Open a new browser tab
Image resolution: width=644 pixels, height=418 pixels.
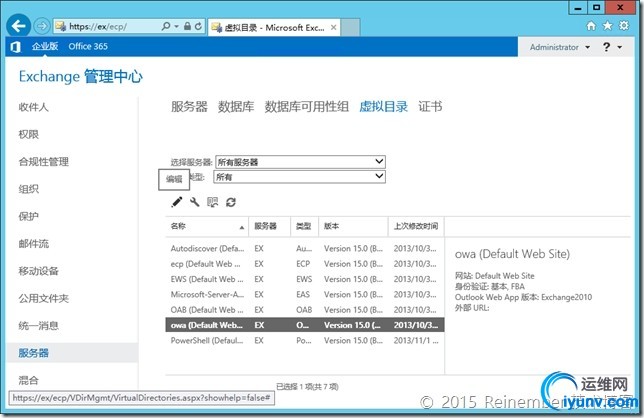[x=350, y=28]
